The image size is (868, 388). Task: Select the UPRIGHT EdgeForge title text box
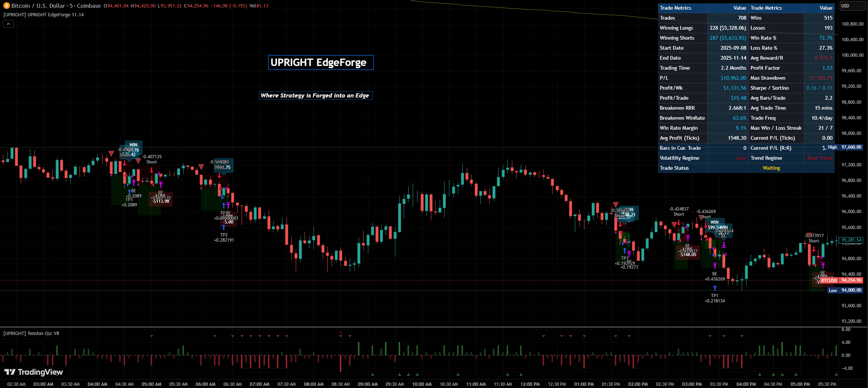point(321,63)
